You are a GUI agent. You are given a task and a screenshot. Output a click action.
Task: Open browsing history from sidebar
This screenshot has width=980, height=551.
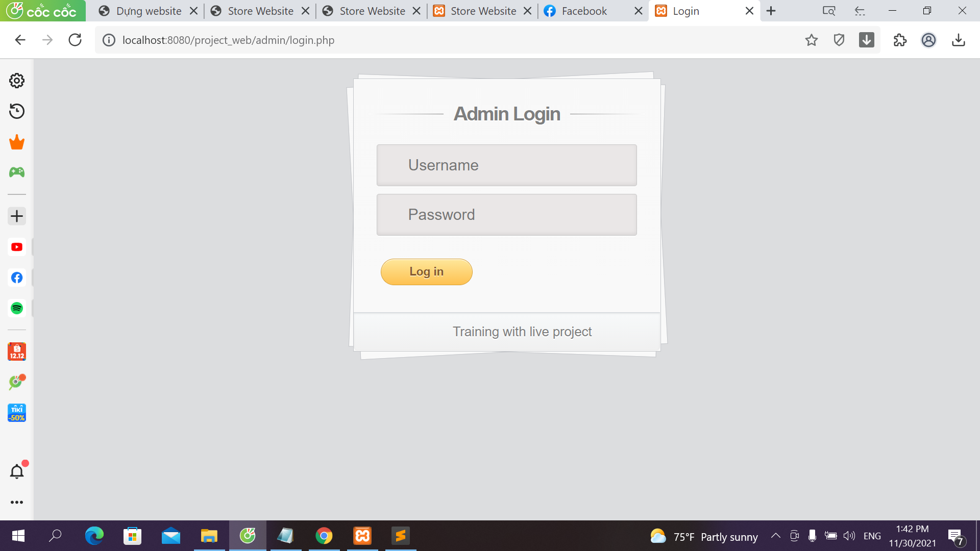[x=17, y=111]
